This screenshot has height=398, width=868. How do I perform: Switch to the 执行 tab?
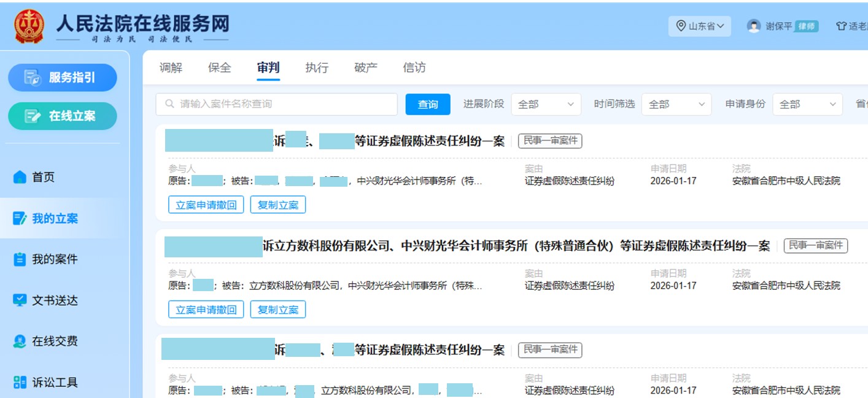[317, 68]
